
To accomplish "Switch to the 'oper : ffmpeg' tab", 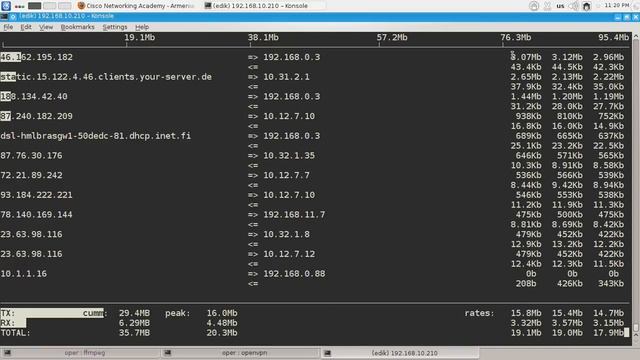I will [80, 353].
